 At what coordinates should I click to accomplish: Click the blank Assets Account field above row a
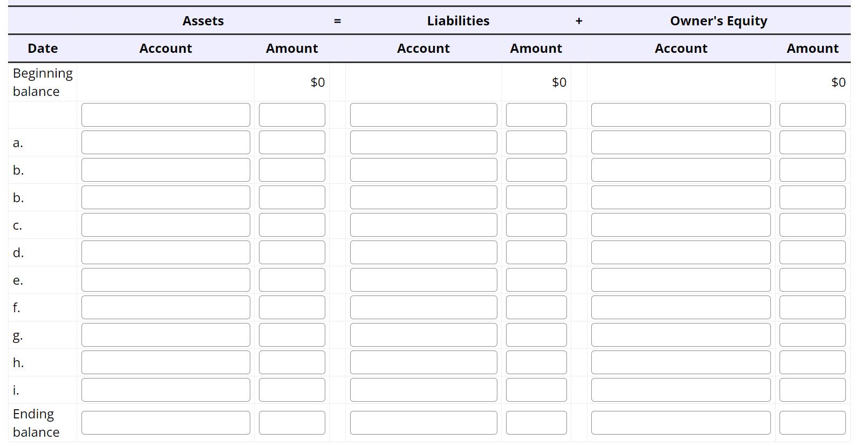pyautogui.click(x=166, y=114)
